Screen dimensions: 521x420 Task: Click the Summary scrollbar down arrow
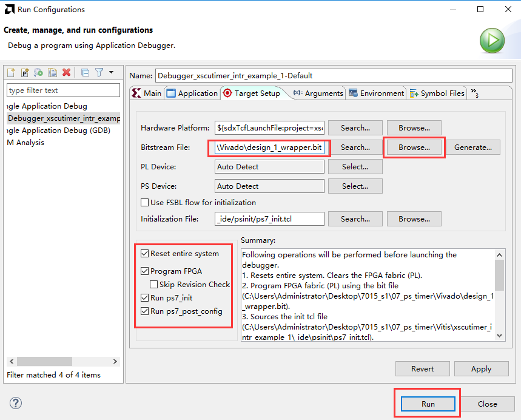[x=499, y=336]
